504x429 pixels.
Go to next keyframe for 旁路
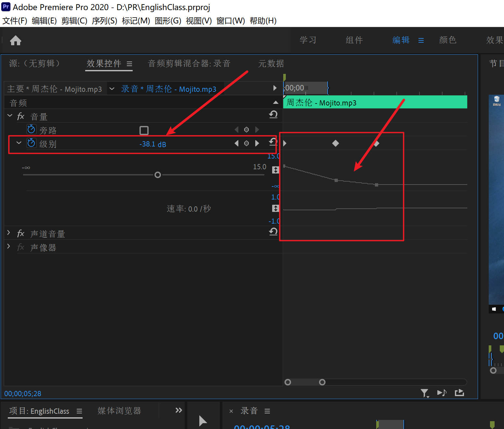click(257, 130)
